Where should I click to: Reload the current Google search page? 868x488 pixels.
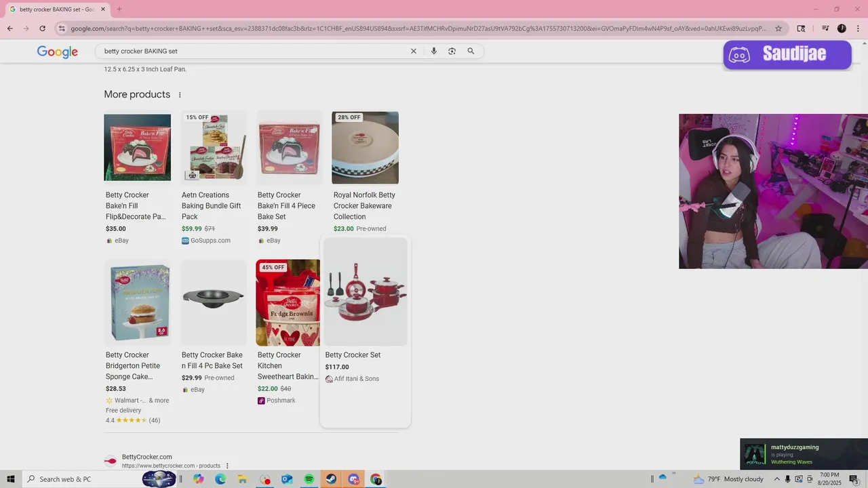tap(42, 28)
